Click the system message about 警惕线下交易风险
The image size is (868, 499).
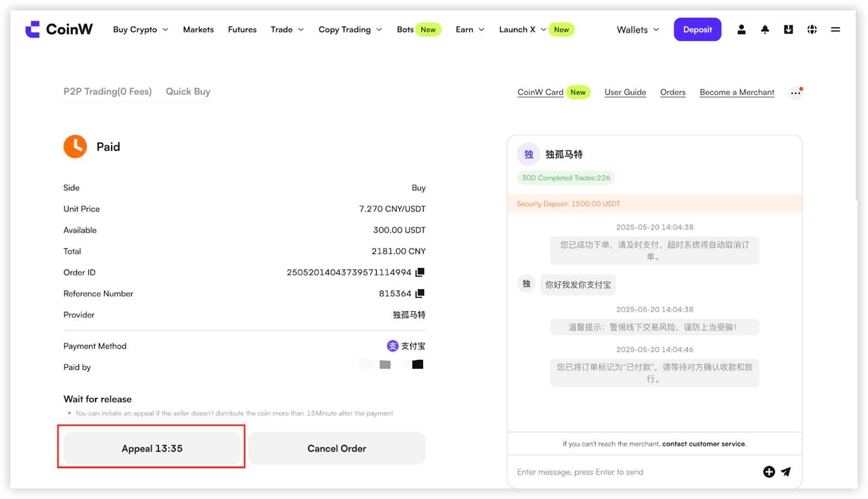coord(655,327)
